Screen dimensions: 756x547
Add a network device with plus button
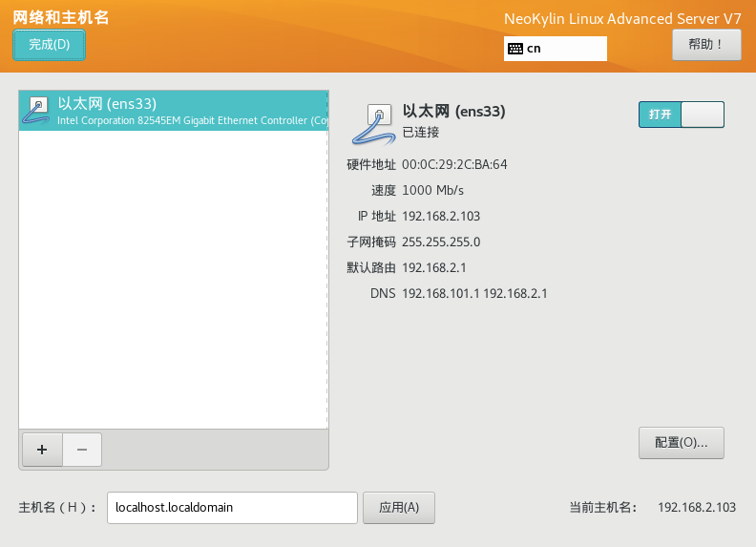pyautogui.click(x=42, y=450)
